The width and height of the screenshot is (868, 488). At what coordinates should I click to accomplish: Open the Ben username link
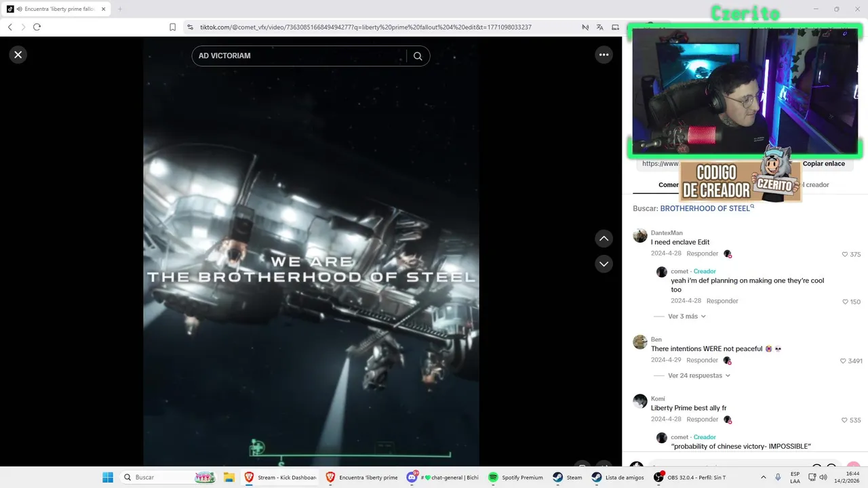click(656, 340)
